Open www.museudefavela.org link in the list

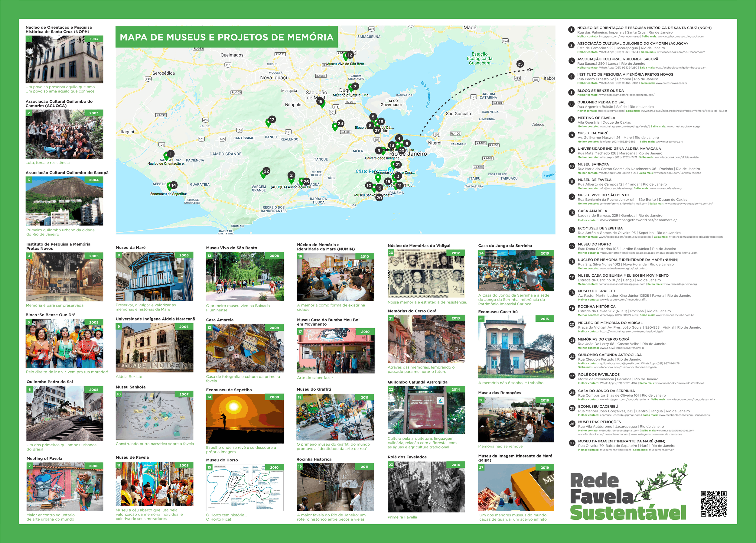click(665, 188)
